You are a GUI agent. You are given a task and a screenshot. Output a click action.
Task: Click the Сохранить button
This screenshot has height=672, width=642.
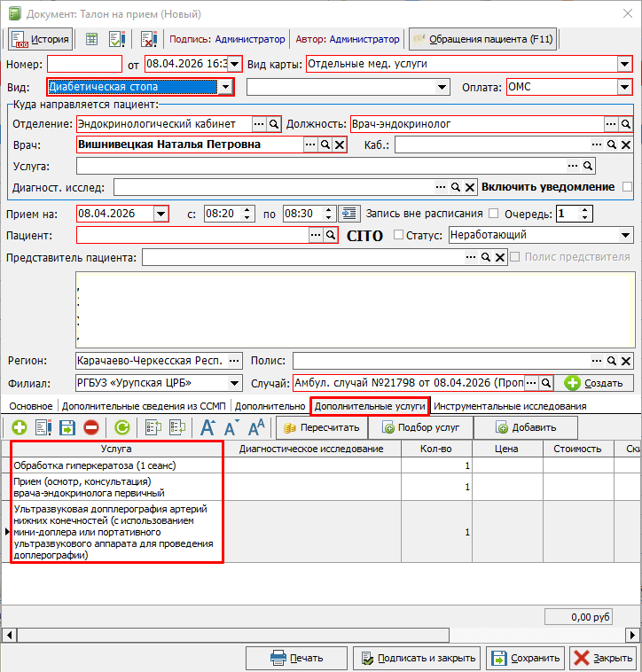coord(524,658)
